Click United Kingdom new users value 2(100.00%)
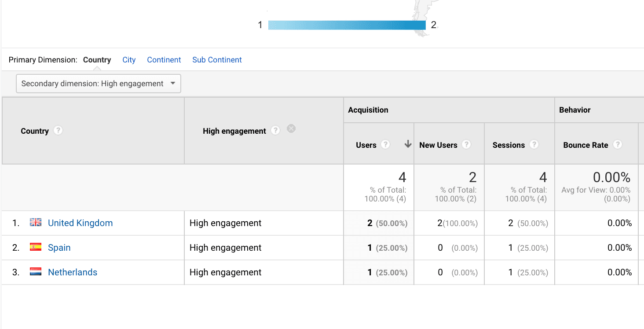644x329 pixels. tap(457, 223)
